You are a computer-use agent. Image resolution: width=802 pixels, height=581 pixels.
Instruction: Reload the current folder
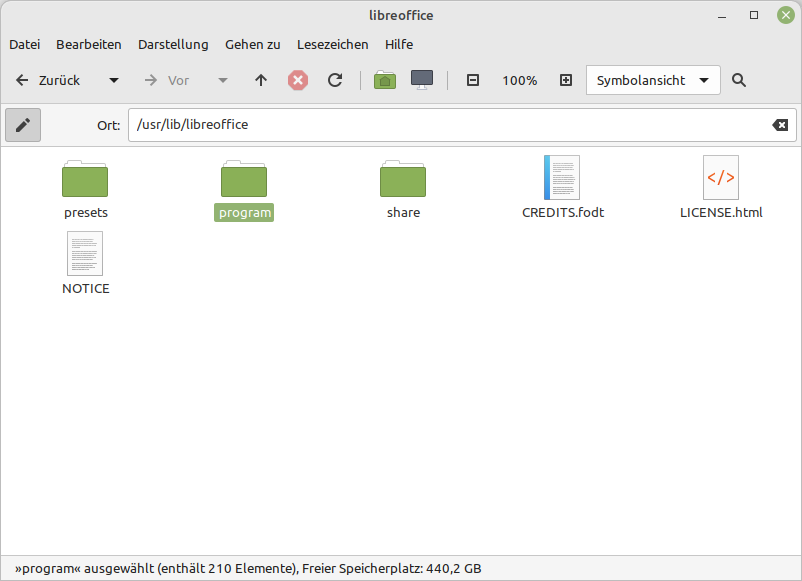pyautogui.click(x=335, y=80)
